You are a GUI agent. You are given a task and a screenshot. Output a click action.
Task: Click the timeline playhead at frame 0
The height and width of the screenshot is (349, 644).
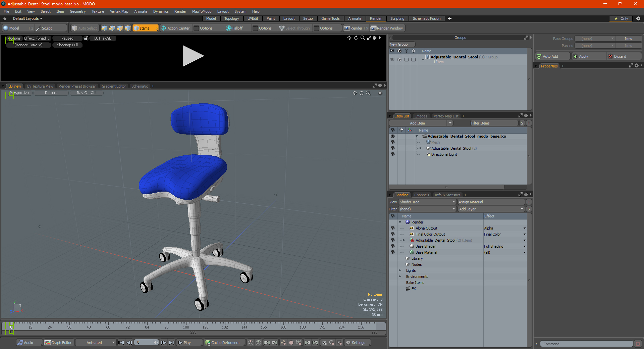[11, 327]
